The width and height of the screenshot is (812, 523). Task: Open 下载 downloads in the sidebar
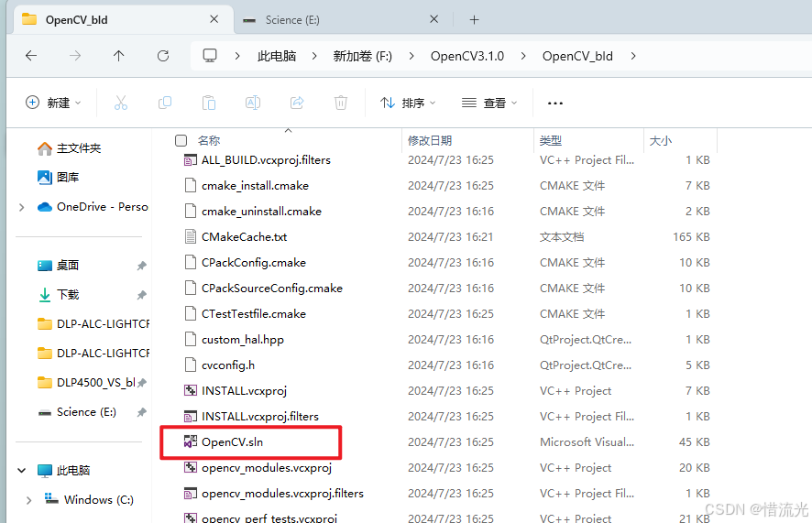(58, 295)
